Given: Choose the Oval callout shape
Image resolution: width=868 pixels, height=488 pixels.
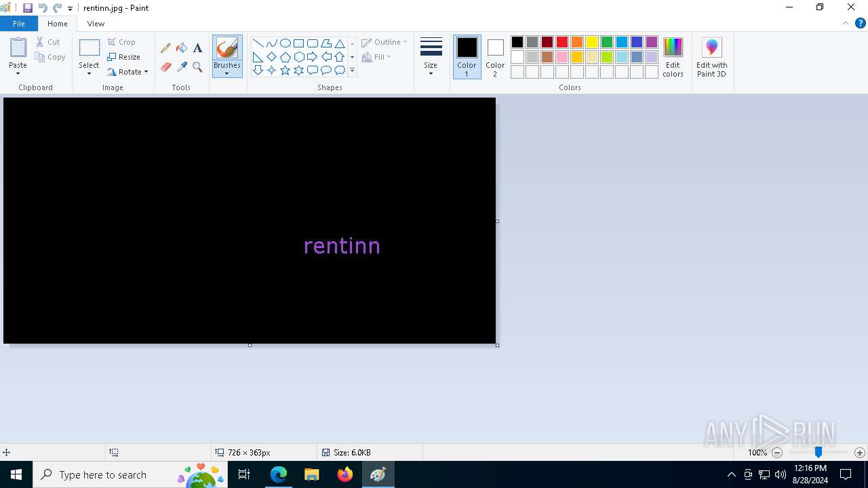Looking at the screenshot, I should pos(326,70).
